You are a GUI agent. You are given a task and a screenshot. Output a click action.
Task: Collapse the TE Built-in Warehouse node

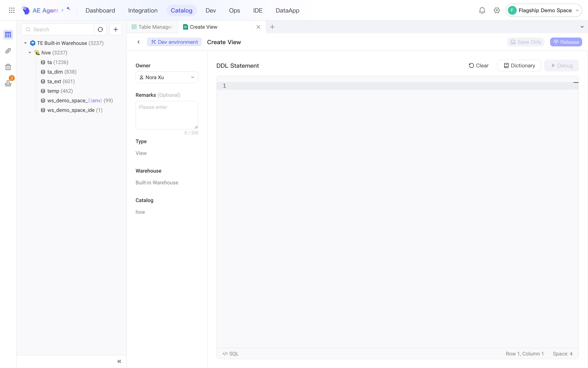(25, 43)
